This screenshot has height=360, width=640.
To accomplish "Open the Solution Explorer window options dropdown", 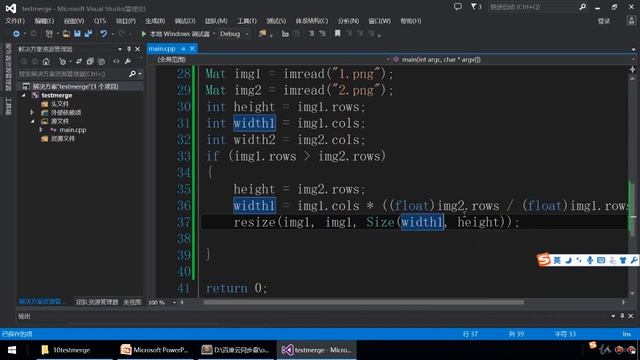I will click(x=120, y=49).
